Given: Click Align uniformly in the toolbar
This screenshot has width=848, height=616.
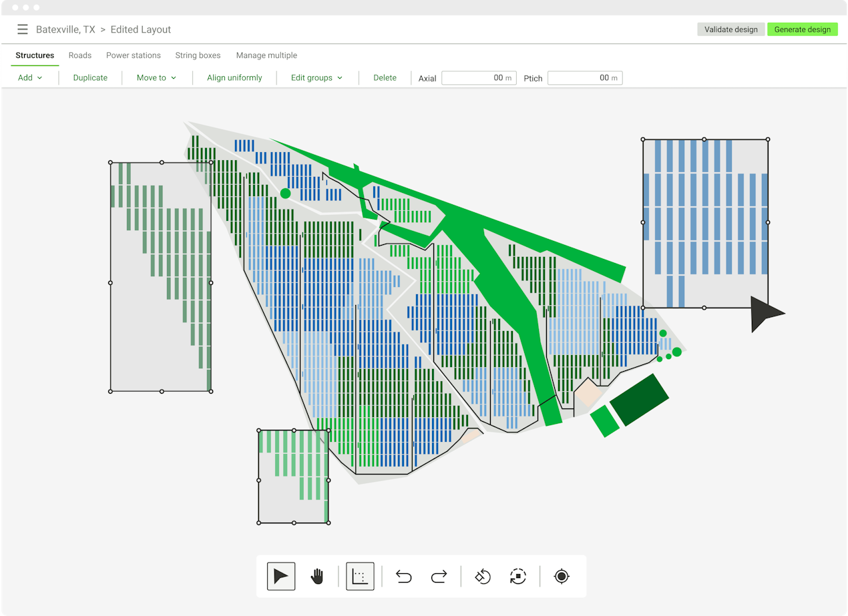Looking at the screenshot, I should [x=234, y=78].
